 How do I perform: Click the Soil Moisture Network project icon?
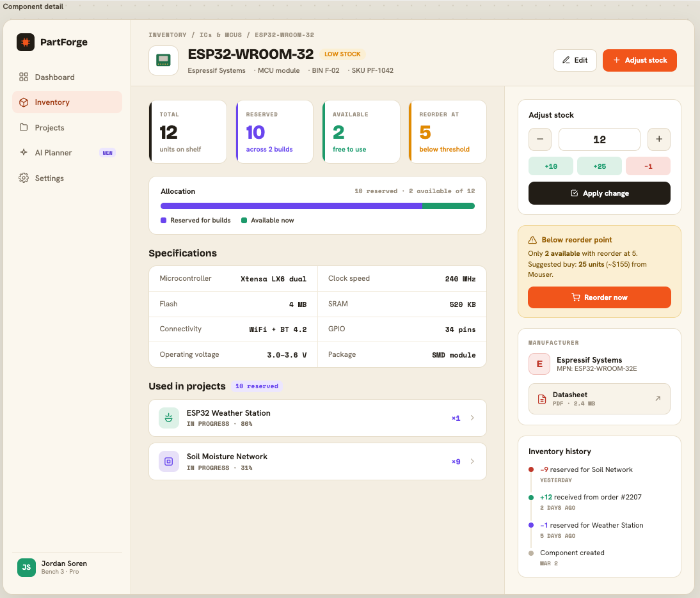click(x=169, y=461)
